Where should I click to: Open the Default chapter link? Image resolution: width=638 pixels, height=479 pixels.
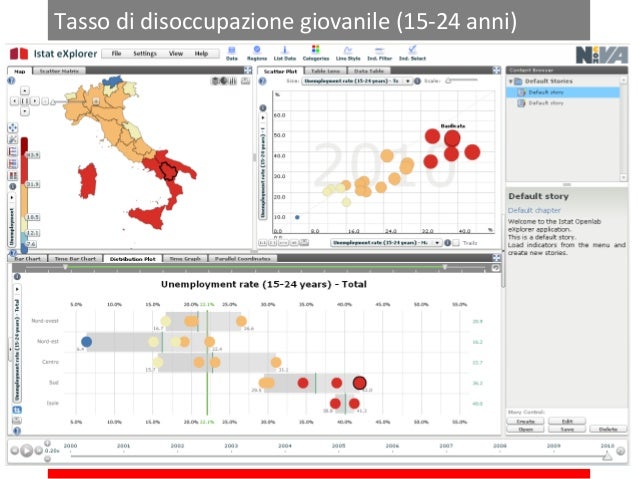[534, 210]
